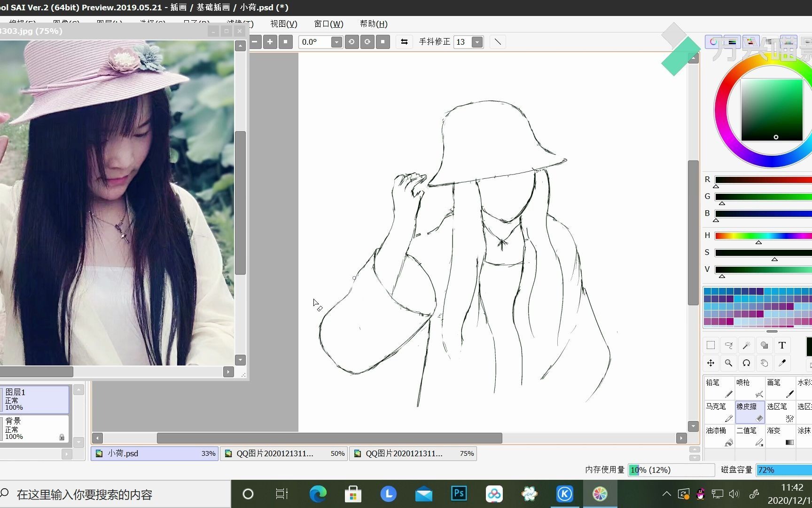The height and width of the screenshot is (508, 812).
Task: Select the lasso selection tool
Action: [x=728, y=345]
